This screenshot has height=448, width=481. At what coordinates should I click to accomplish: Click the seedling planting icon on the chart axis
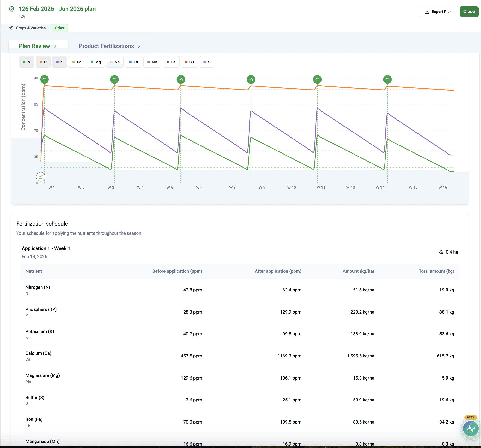click(x=41, y=176)
